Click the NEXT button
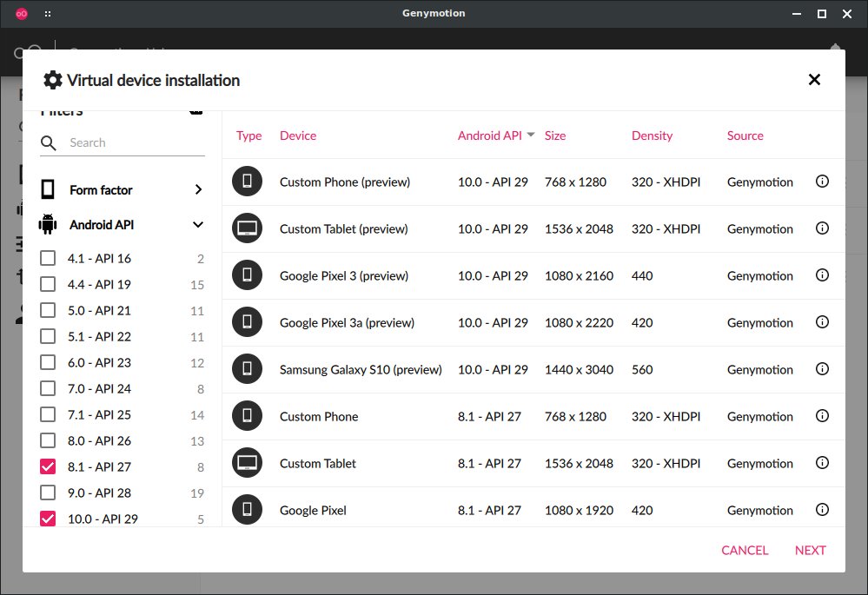 [810, 550]
